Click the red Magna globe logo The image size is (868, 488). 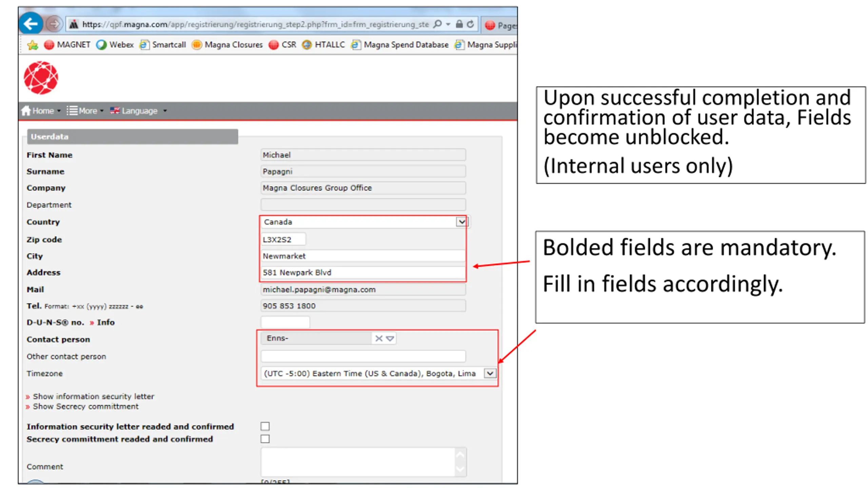[41, 78]
